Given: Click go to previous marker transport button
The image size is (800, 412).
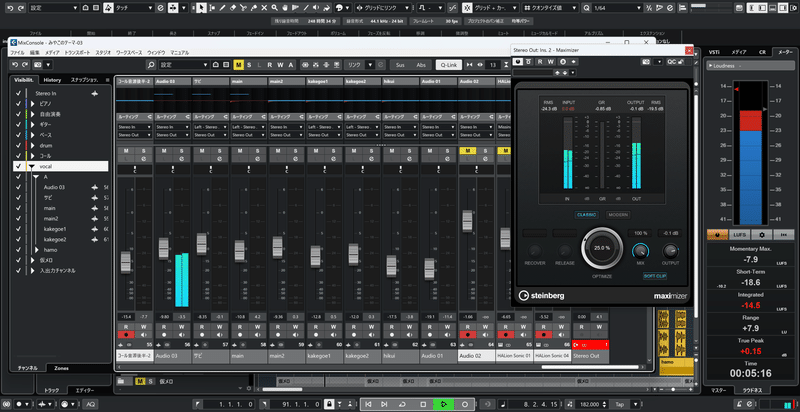Looking at the screenshot, I should [368, 404].
